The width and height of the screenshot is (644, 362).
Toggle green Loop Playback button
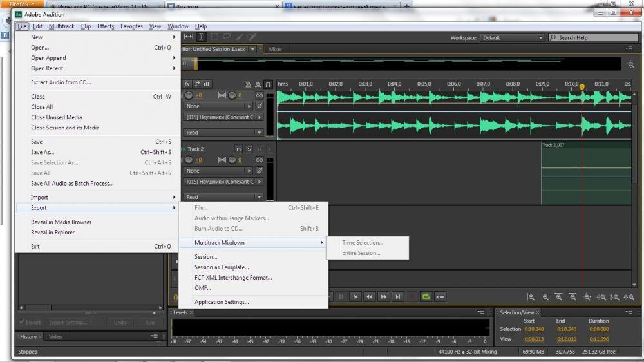(x=426, y=297)
